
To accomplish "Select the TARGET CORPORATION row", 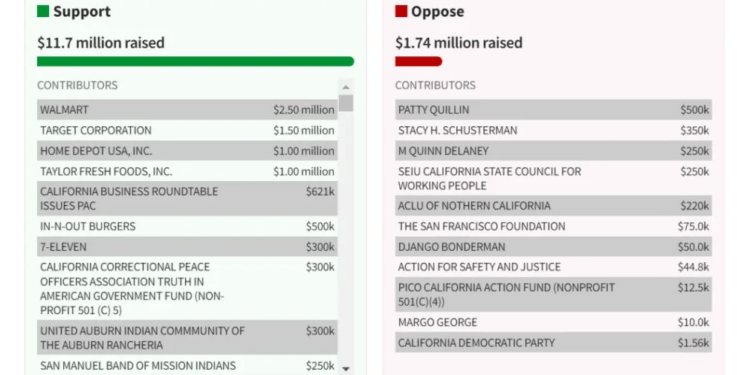I will coord(188,130).
